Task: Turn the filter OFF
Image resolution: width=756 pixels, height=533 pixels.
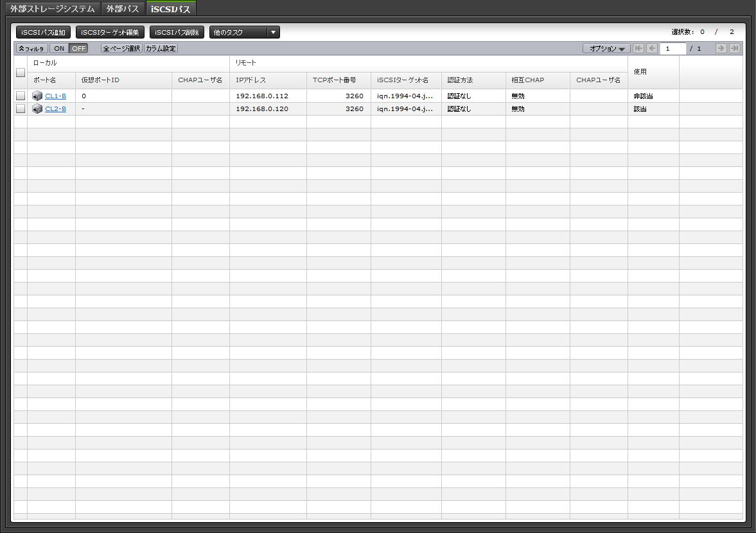Action: [x=78, y=48]
